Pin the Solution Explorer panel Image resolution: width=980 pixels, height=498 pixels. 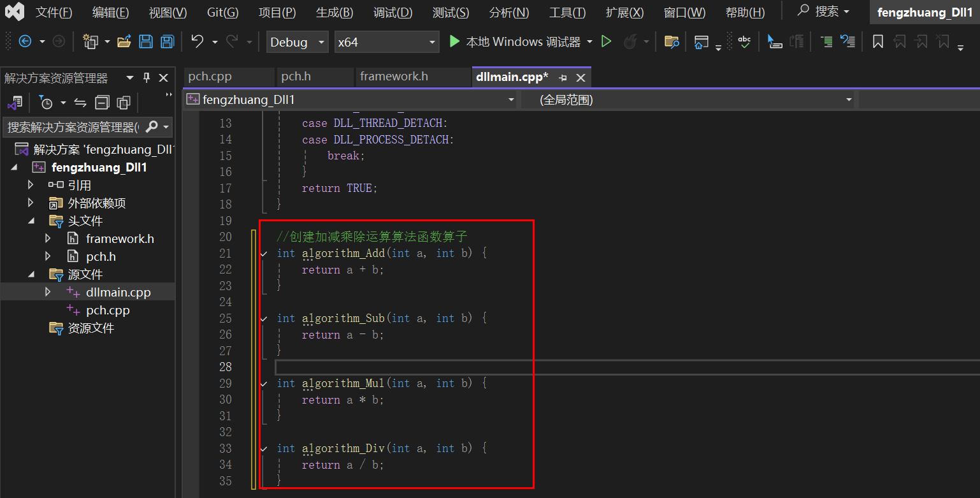click(x=147, y=78)
